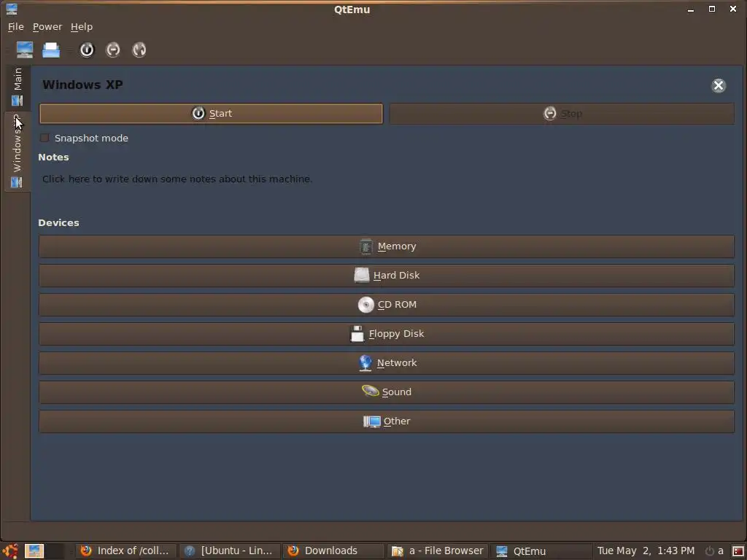The height and width of the screenshot is (560, 747).
Task: Click the grayed-out Stop button
Action: point(562,114)
